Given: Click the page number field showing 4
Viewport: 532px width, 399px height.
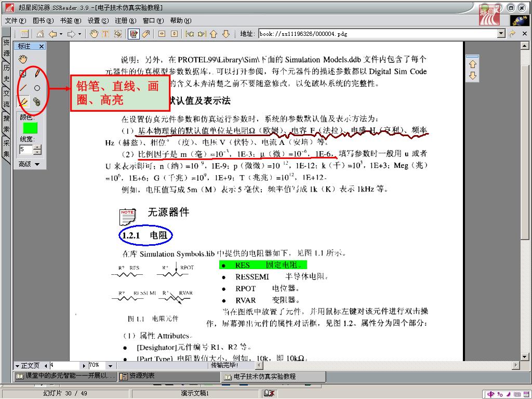Looking at the screenshot, I should [64, 365].
